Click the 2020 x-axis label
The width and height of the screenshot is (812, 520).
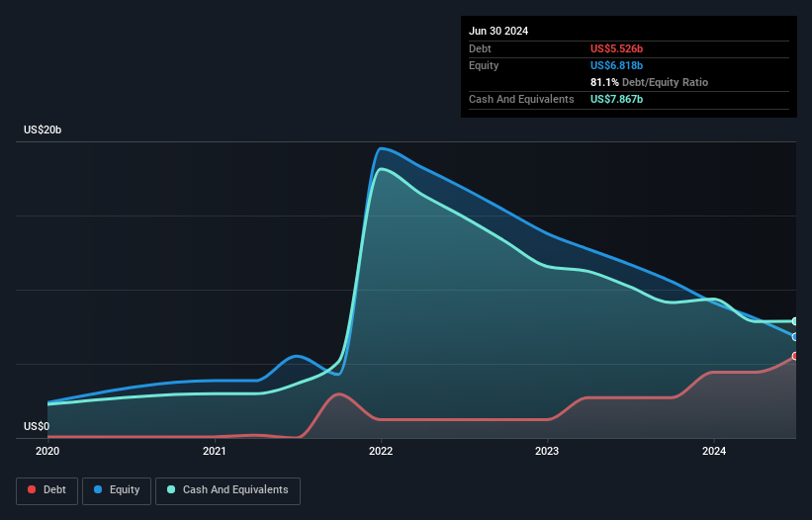click(47, 451)
